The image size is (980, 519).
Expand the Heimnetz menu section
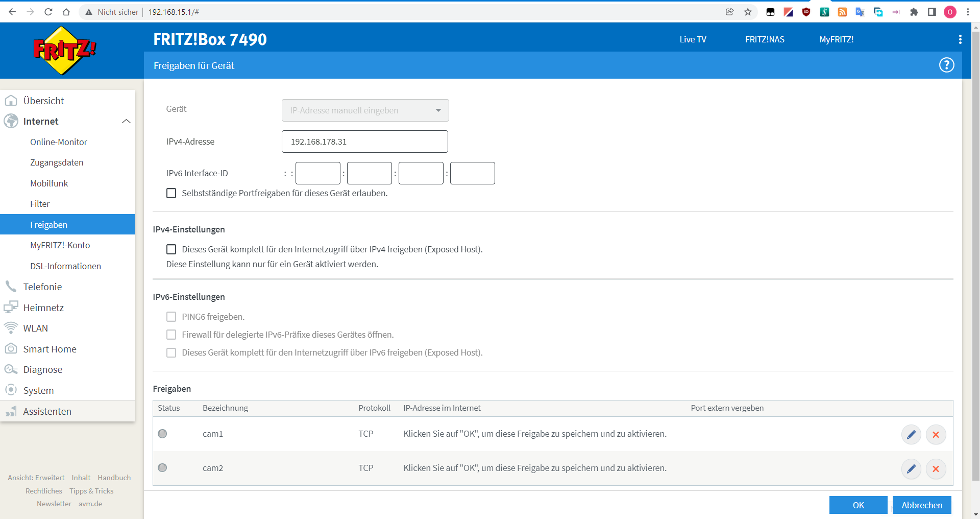pos(43,308)
